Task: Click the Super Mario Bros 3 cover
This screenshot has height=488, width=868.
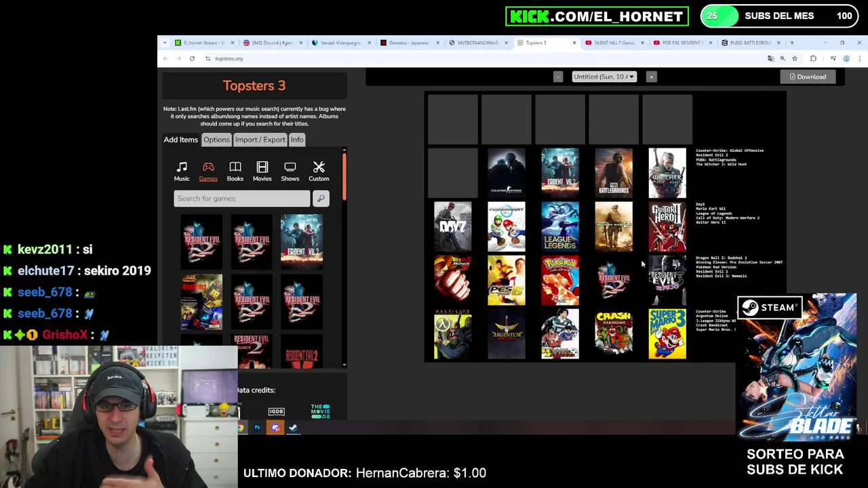Action: point(667,333)
